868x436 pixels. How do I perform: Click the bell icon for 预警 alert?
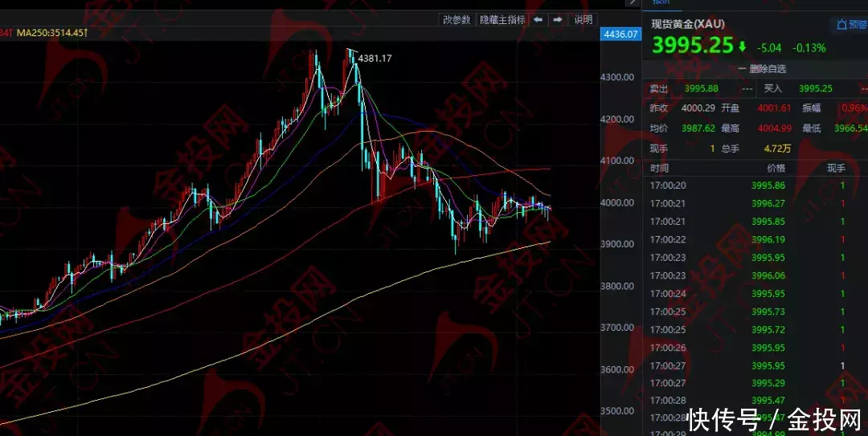click(841, 25)
